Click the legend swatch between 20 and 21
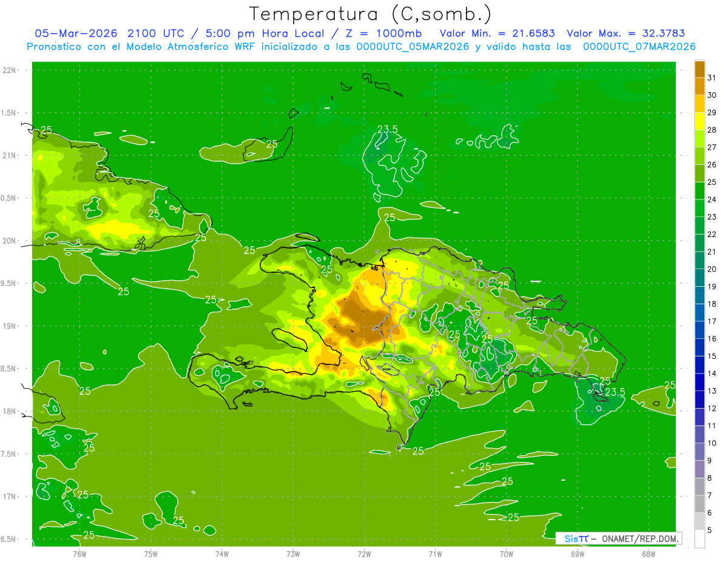 [x=700, y=260]
